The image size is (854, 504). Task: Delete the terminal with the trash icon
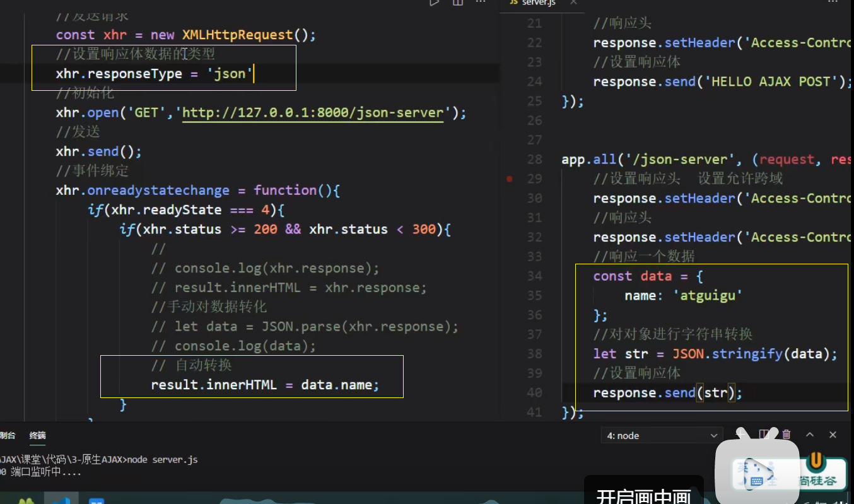(787, 435)
